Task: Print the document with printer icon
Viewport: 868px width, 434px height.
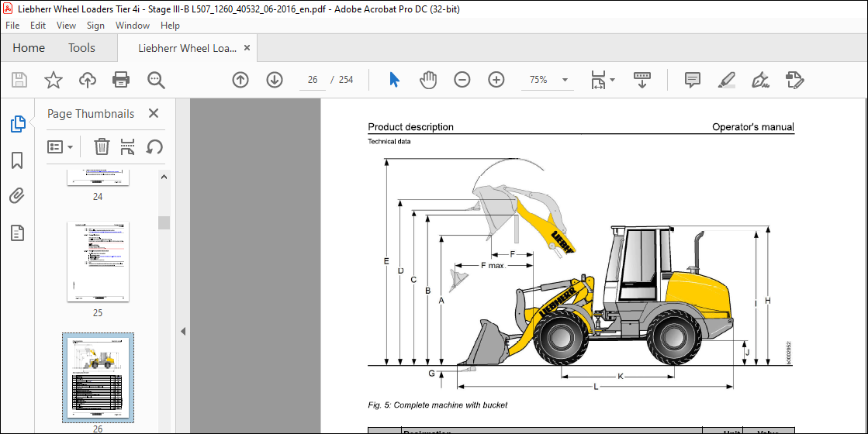Action: 121,80
